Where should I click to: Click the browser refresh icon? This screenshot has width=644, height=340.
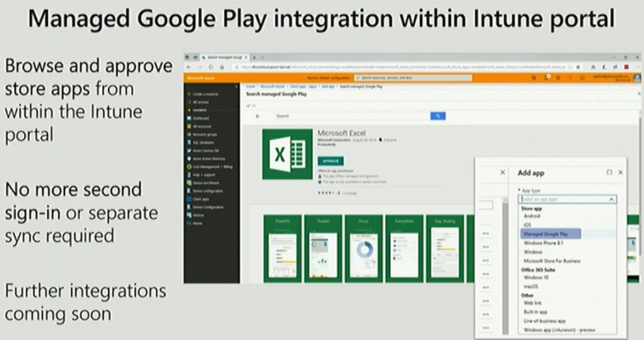211,67
